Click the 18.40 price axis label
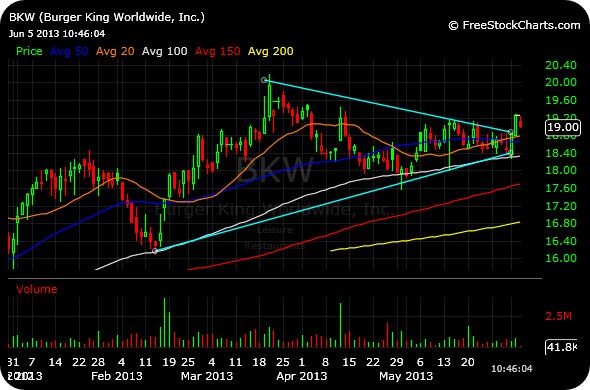This screenshot has height=390, width=590. [x=561, y=153]
